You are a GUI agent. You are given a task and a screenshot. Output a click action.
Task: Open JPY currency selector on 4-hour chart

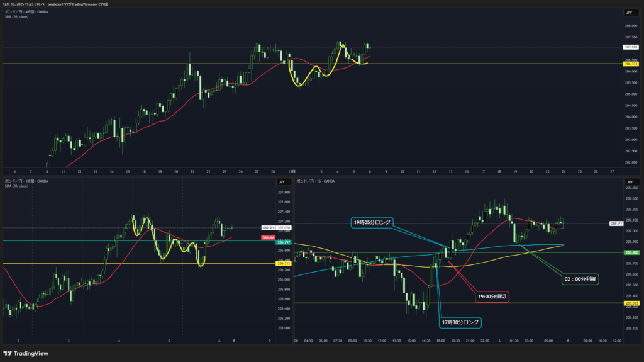[x=628, y=13]
